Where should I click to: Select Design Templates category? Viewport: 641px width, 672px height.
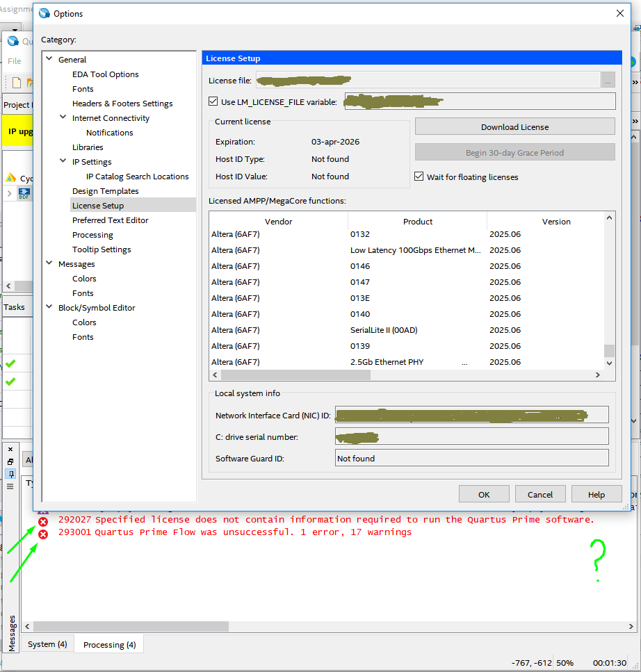click(x=106, y=190)
